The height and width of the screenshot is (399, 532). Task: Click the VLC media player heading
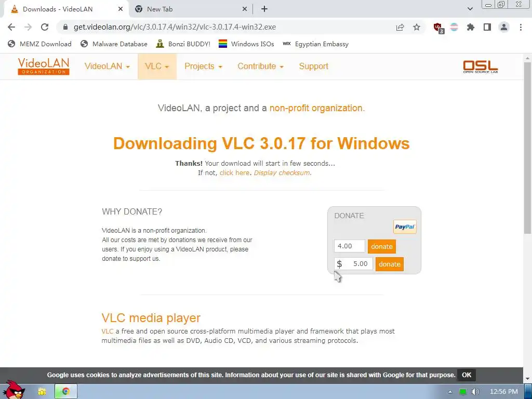click(151, 318)
